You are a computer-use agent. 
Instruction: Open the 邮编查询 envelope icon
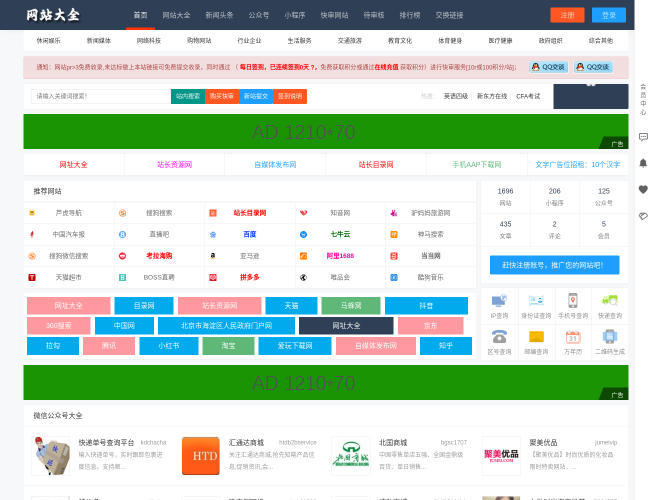[x=536, y=337]
